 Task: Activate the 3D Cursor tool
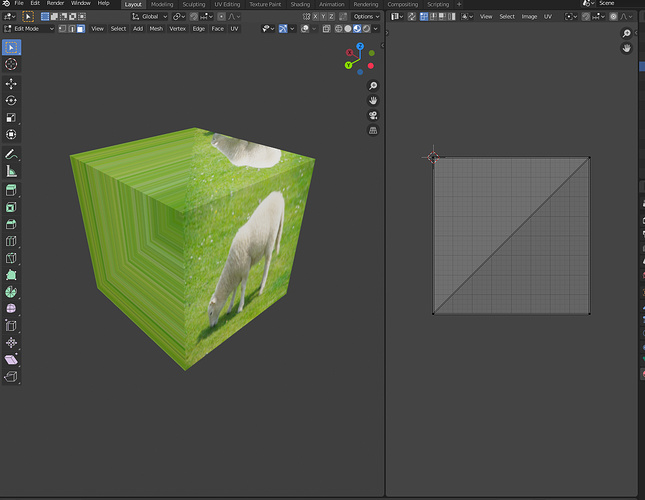[11, 64]
